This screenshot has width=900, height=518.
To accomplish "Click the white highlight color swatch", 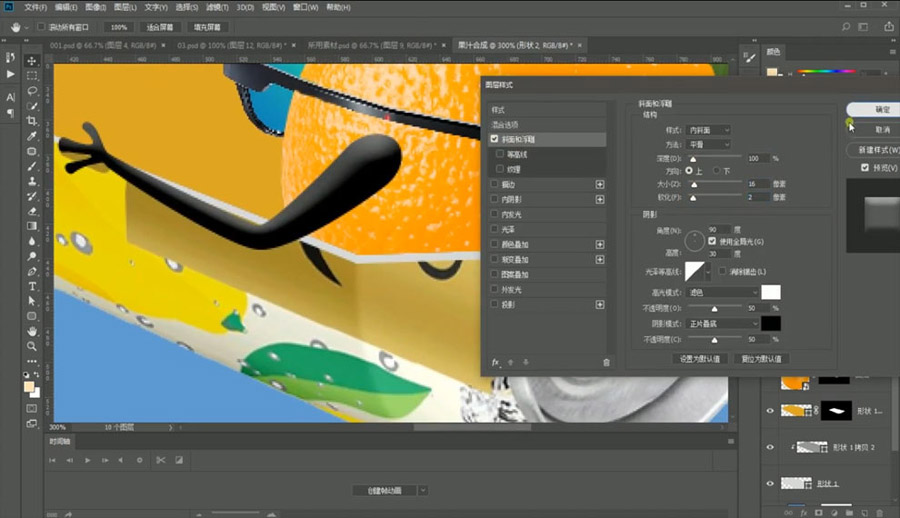I will pyautogui.click(x=770, y=292).
